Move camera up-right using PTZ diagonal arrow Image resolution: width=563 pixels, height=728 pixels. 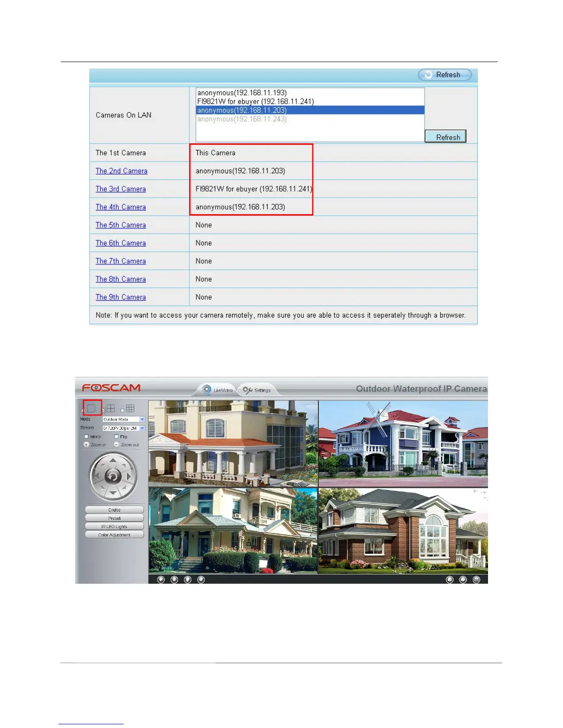(x=124, y=465)
